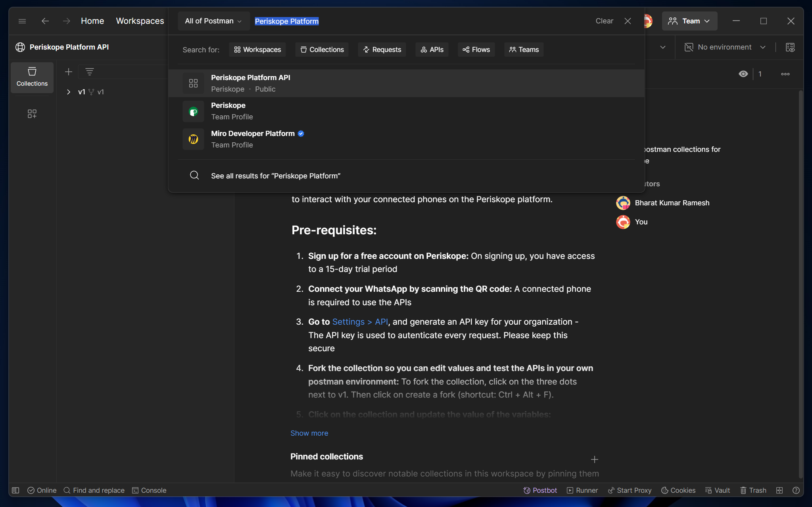The width and height of the screenshot is (812, 507).
Task: Create a new collection with plus icon
Action: click(x=69, y=72)
